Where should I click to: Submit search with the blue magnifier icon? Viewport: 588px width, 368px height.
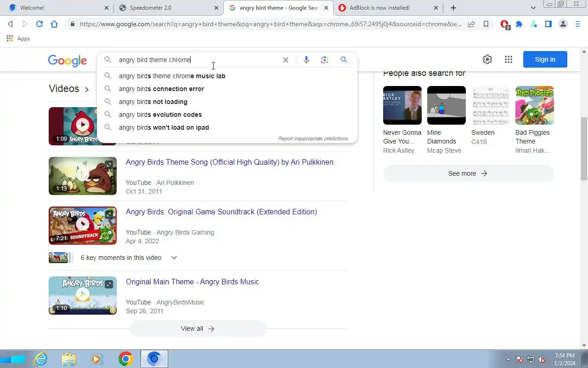[344, 60]
